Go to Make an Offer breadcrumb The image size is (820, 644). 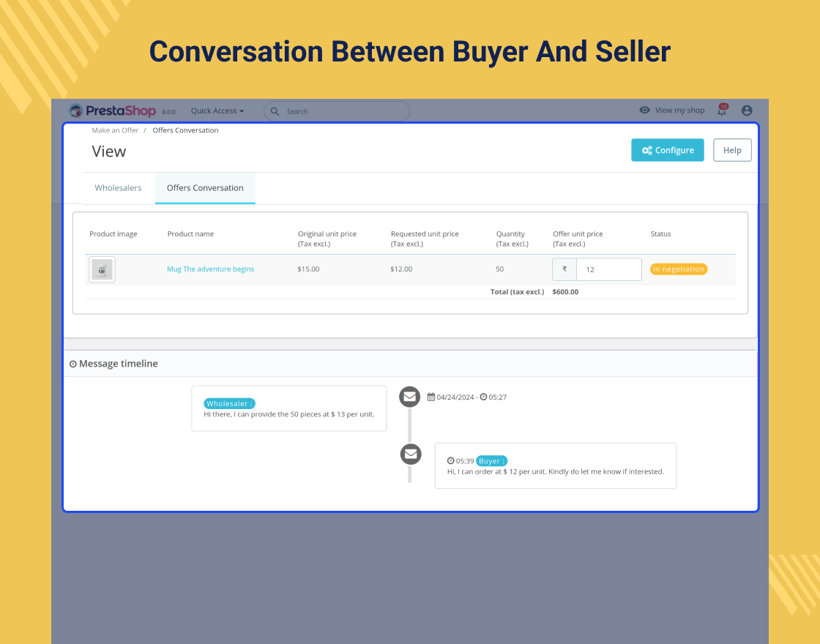point(115,130)
